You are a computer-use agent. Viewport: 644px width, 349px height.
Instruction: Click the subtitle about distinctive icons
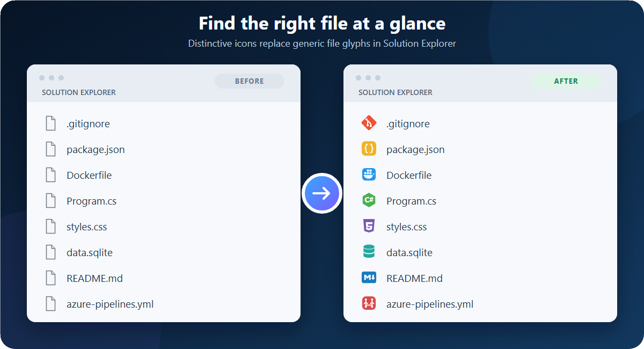click(x=322, y=43)
